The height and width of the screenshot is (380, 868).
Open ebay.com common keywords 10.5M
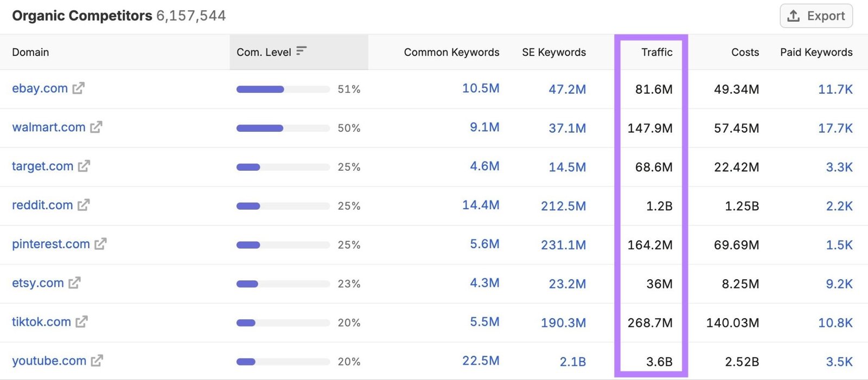pos(481,88)
